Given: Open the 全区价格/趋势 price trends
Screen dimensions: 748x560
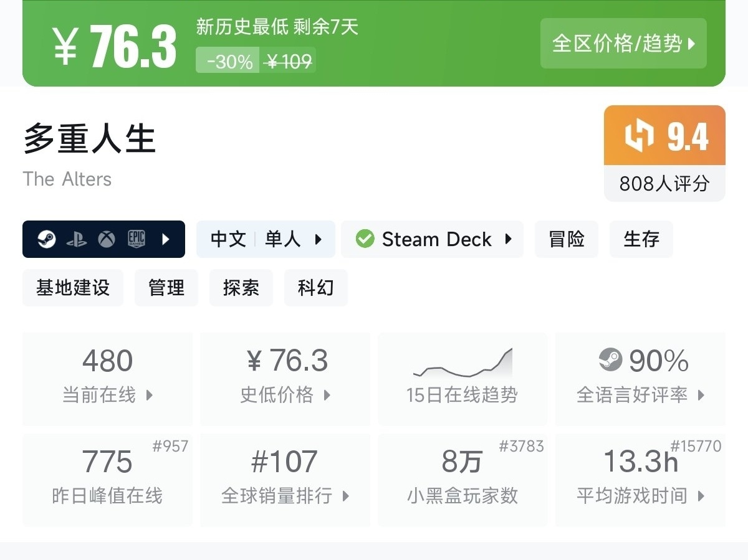Looking at the screenshot, I should [623, 44].
